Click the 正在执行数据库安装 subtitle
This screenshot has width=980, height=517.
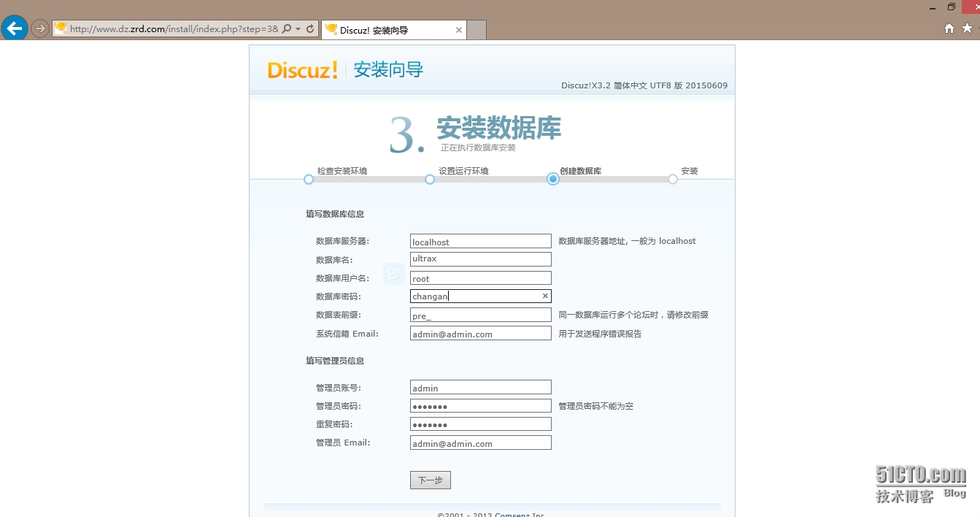click(478, 148)
